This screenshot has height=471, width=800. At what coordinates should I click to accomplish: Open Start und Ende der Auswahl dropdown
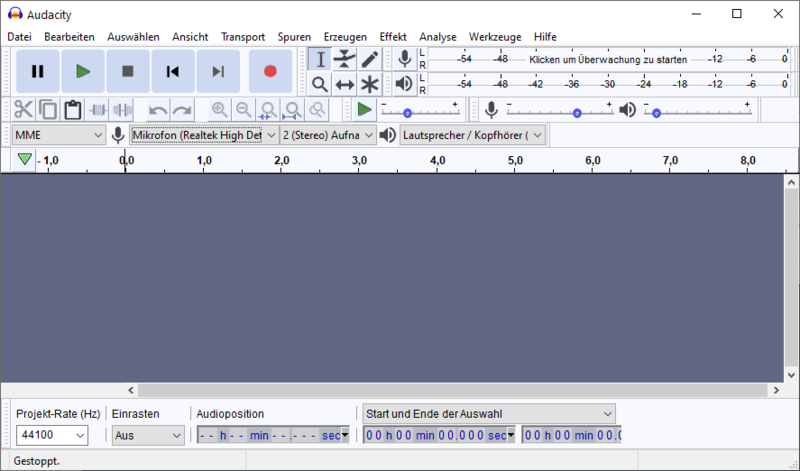pyautogui.click(x=489, y=414)
